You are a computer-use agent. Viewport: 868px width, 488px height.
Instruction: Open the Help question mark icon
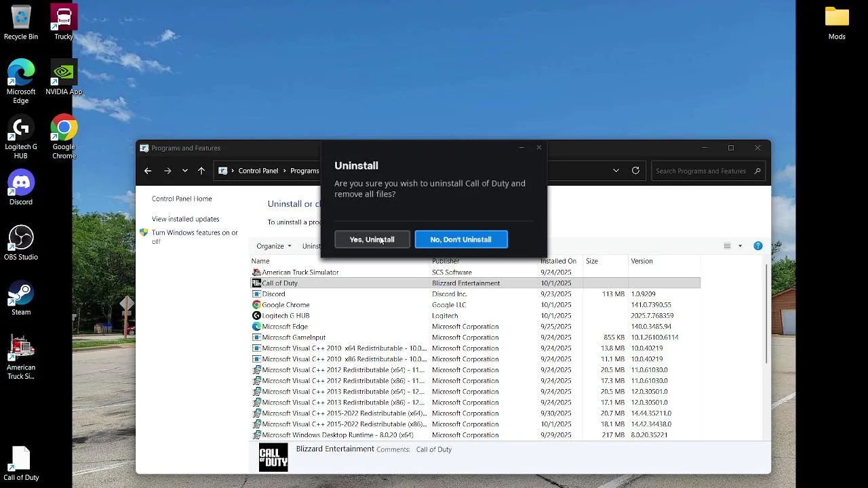[x=758, y=246]
